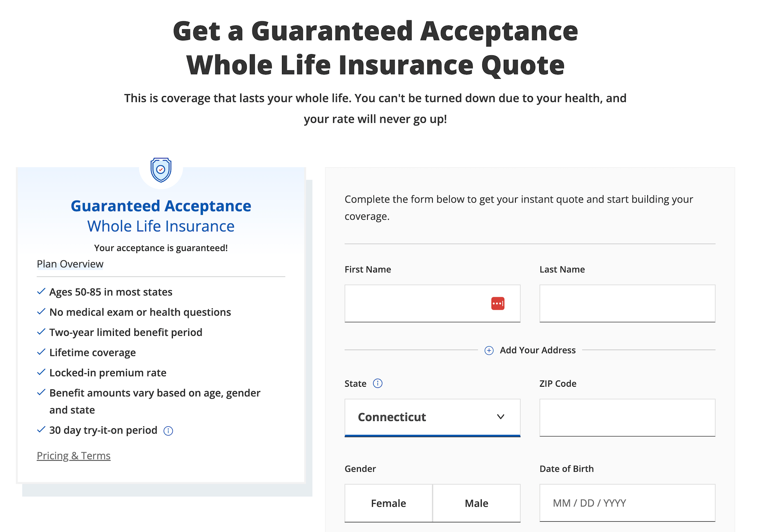This screenshot has width=761, height=532.
Task: Open the Pricing & Terms link
Action: coord(74,456)
